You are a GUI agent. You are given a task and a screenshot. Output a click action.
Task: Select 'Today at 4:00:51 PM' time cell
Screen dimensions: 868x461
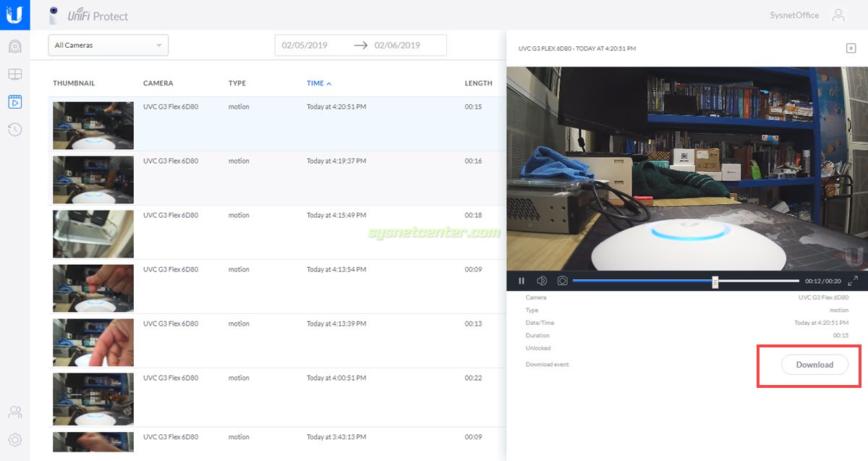tap(336, 378)
